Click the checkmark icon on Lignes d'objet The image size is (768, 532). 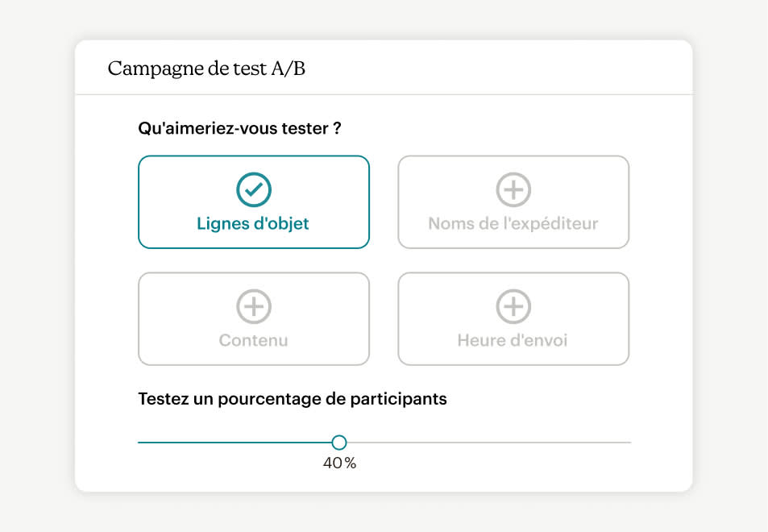(254, 189)
